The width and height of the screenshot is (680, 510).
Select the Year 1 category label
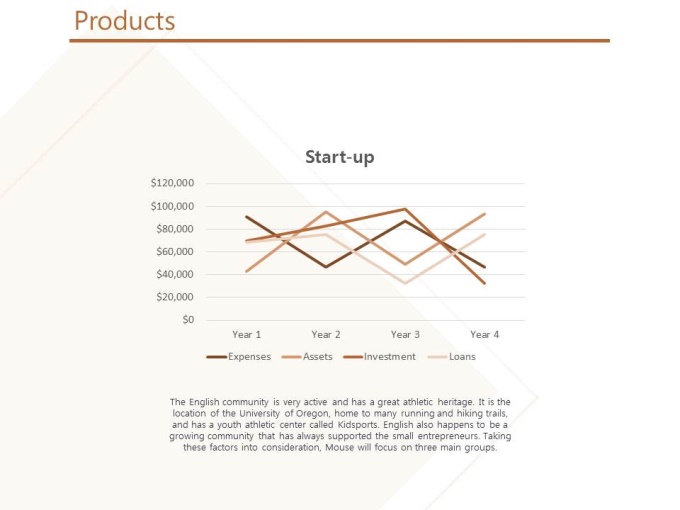tap(247, 335)
